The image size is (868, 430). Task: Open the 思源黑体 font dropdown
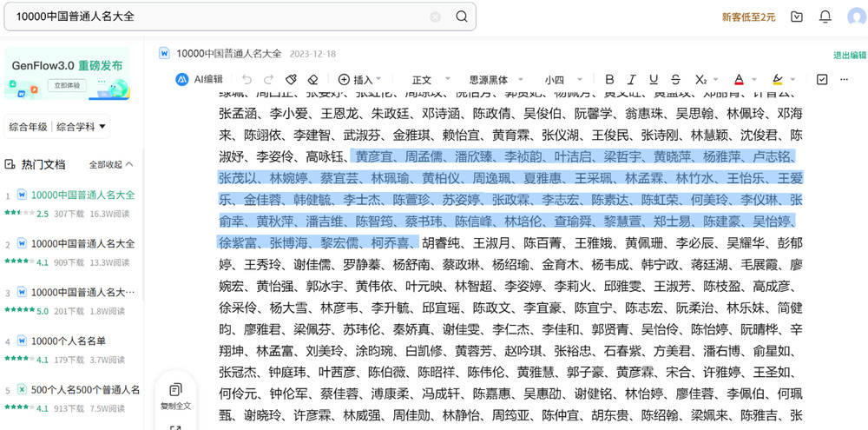tap(496, 80)
